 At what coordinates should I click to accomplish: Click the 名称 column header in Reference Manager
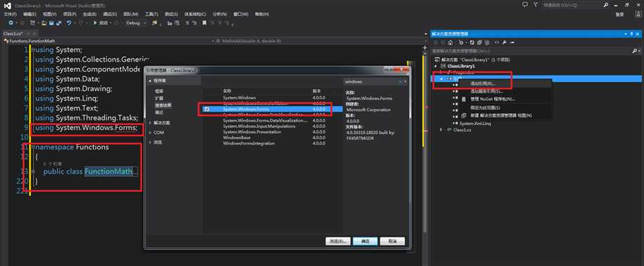pyautogui.click(x=228, y=91)
